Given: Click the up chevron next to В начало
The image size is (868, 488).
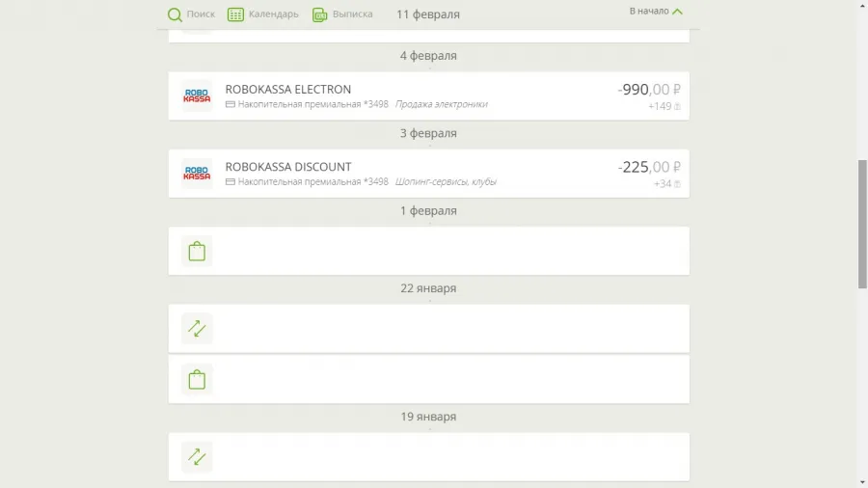Looking at the screenshot, I should [677, 11].
